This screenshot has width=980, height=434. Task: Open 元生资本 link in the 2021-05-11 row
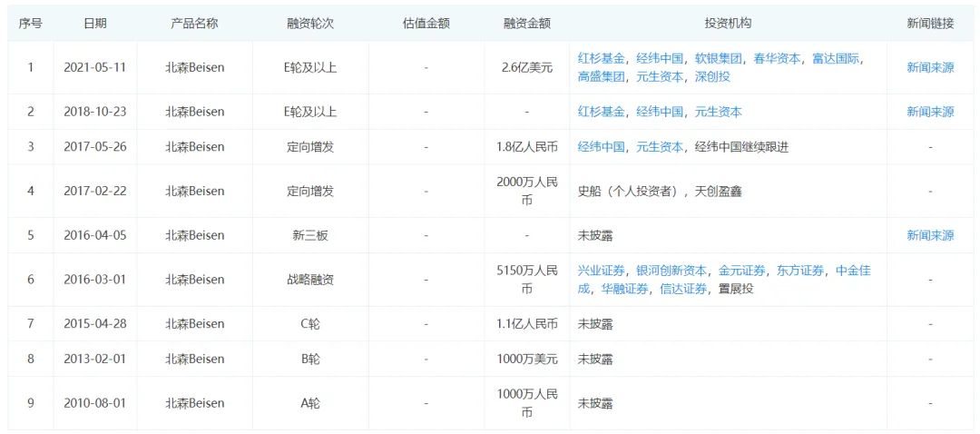[x=660, y=77]
